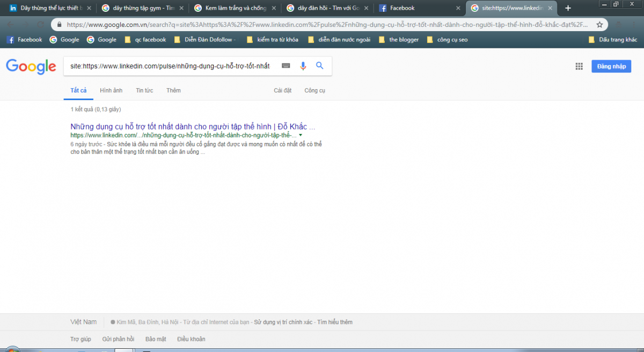Reload the page with the refresh button
Image resolution: width=644 pixels, height=352 pixels.
coord(40,25)
